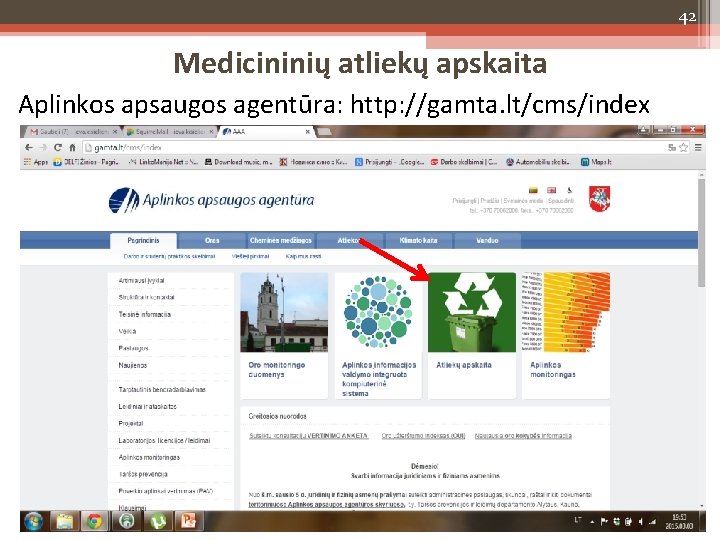
Task: Open the browser home page icon
Action: tap(72, 147)
